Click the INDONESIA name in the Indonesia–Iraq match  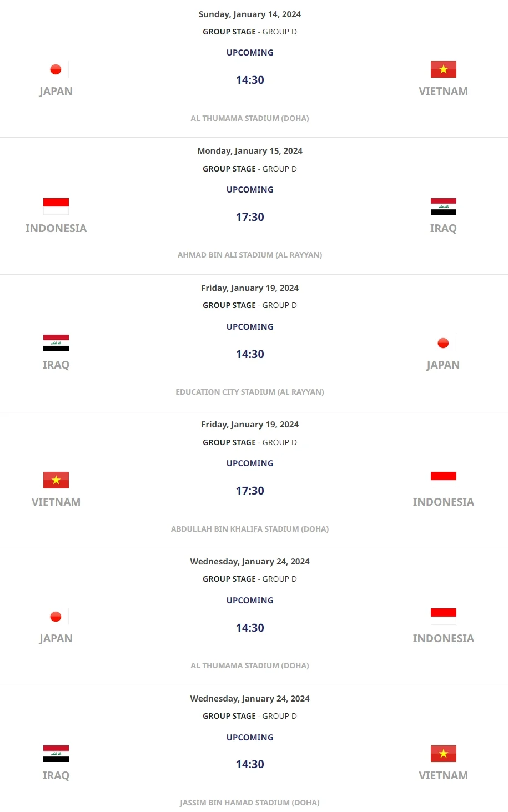(x=56, y=228)
